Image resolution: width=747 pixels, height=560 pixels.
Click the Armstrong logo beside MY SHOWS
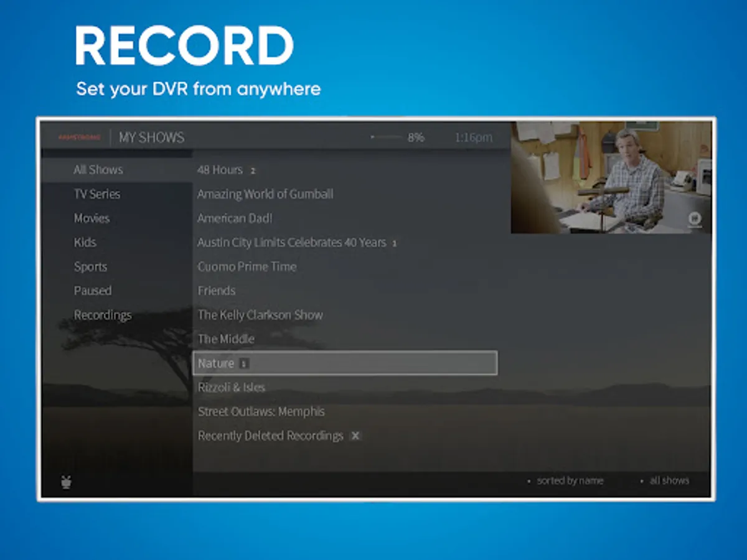[x=79, y=138]
